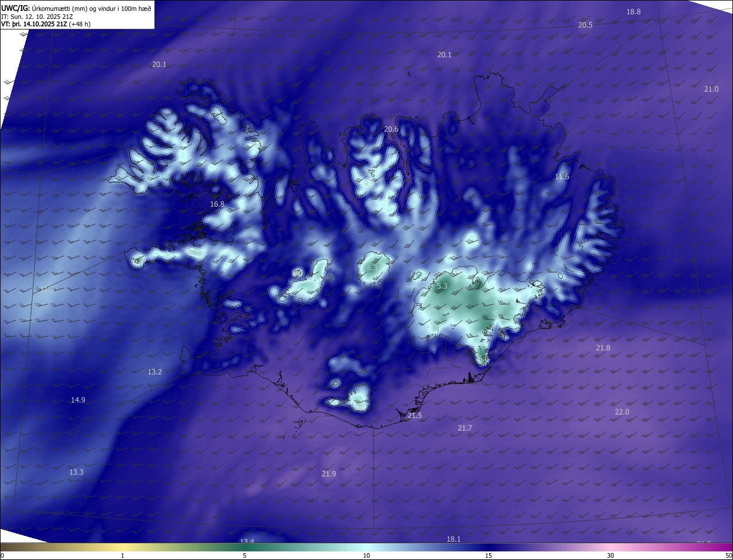
Task: Click the 21.7 value label
Action: (465, 428)
